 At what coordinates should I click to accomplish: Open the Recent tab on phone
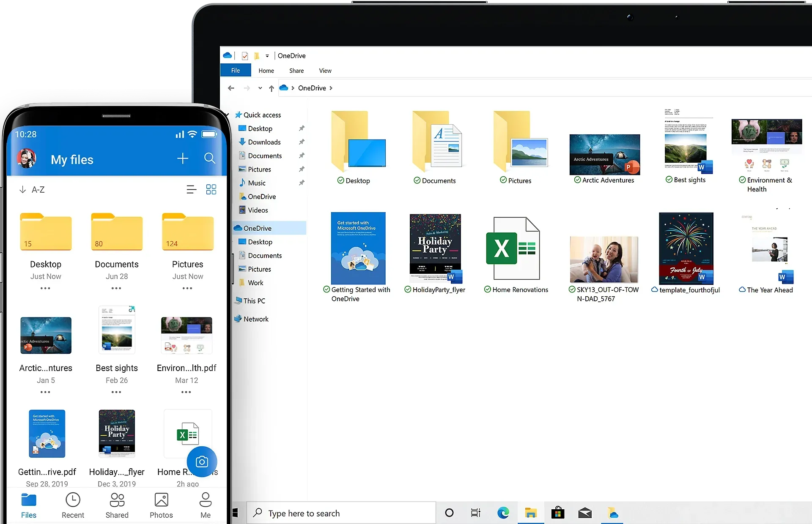point(73,505)
